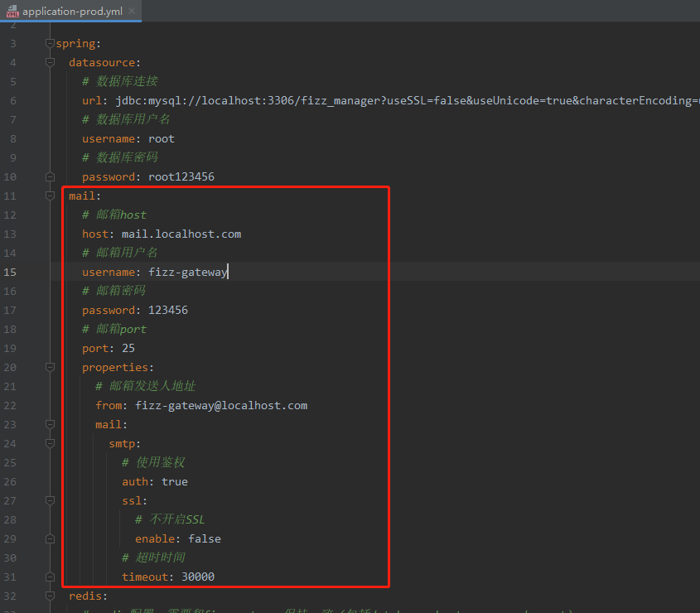Click line number 22 in gutter
This screenshot has height=613, width=700.
point(10,405)
